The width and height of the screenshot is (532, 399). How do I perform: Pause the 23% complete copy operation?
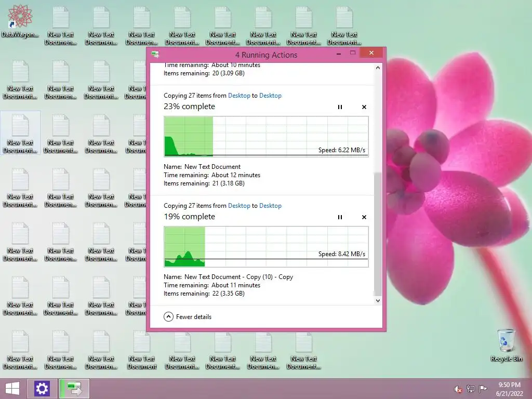pyautogui.click(x=340, y=107)
